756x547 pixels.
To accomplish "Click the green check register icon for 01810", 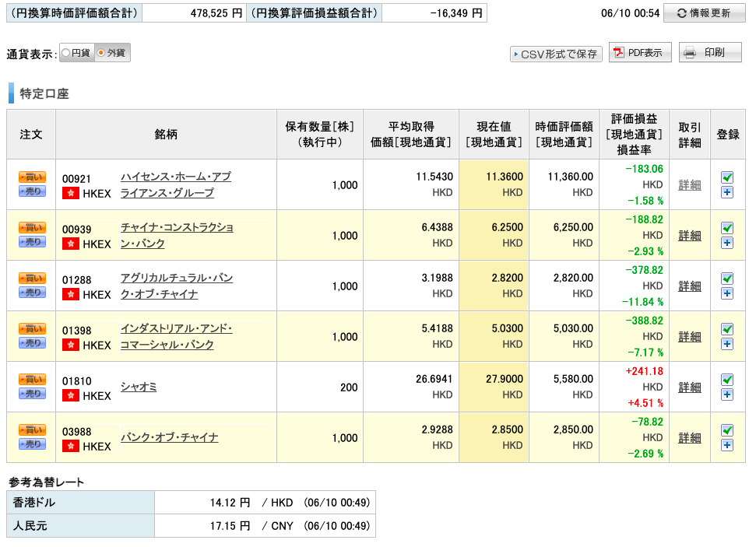I will click(x=727, y=380).
